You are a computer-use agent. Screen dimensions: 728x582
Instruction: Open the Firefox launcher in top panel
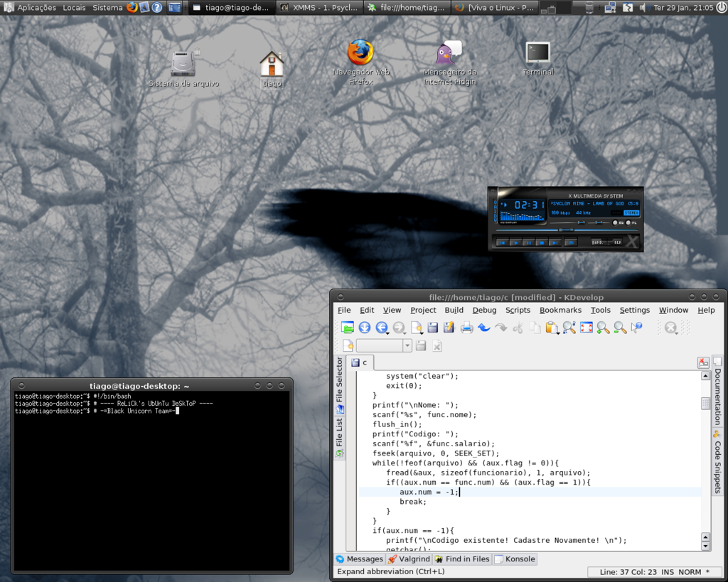click(132, 7)
